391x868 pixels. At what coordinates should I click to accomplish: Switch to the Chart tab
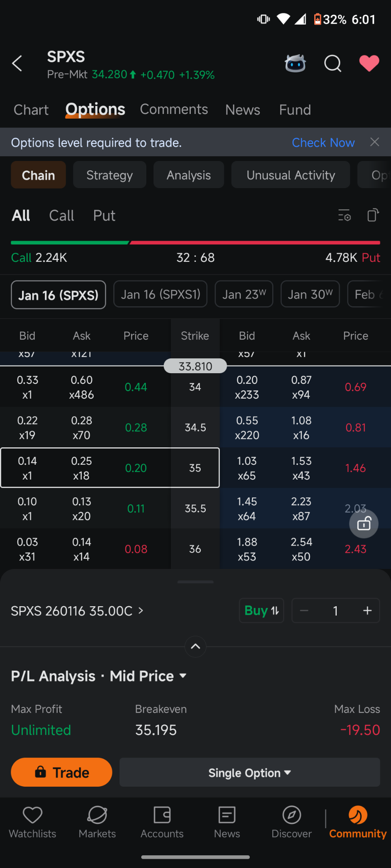click(31, 110)
